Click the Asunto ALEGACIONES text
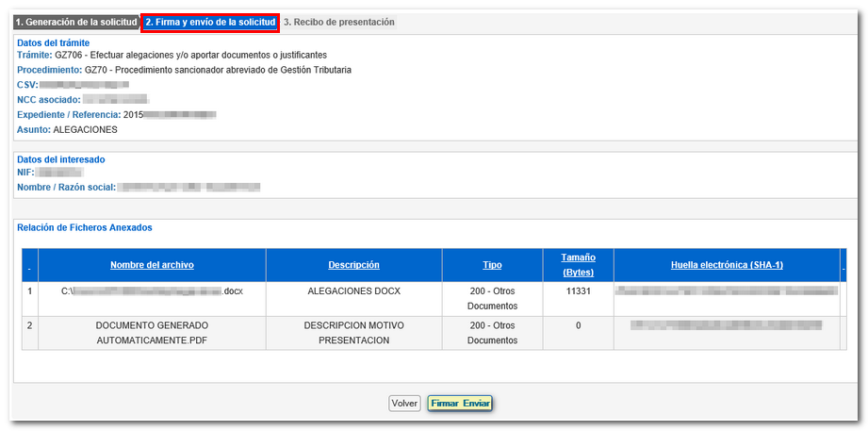 (x=85, y=129)
